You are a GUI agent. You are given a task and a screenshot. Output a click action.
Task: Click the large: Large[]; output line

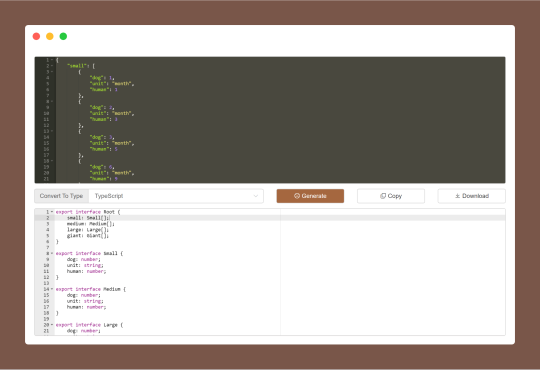tap(88, 230)
